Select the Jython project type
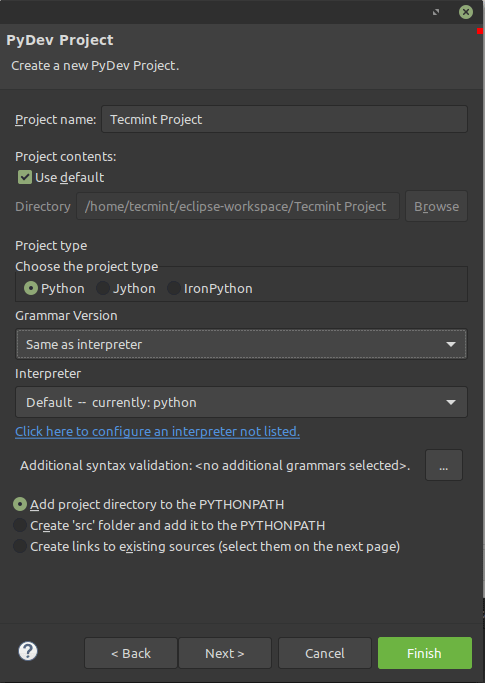Viewport: 485px width, 683px height. 103,288
